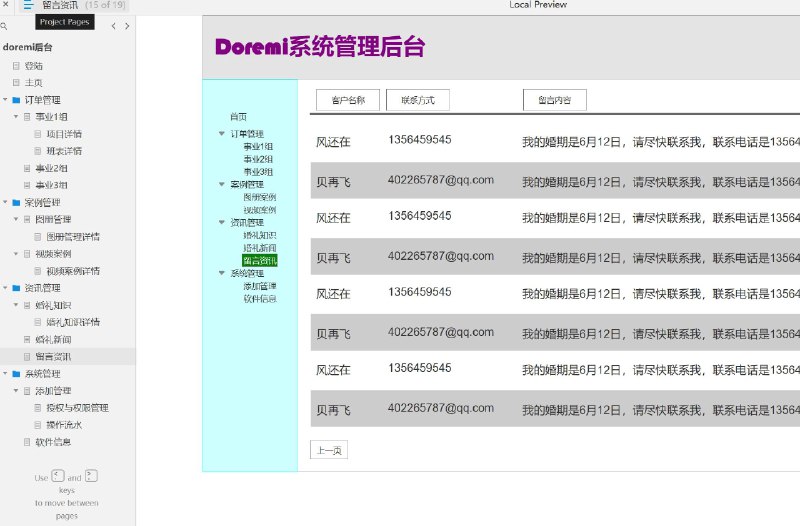Open 婚礼新闻 page in the pages tree
The height and width of the screenshot is (526, 800).
point(53,340)
